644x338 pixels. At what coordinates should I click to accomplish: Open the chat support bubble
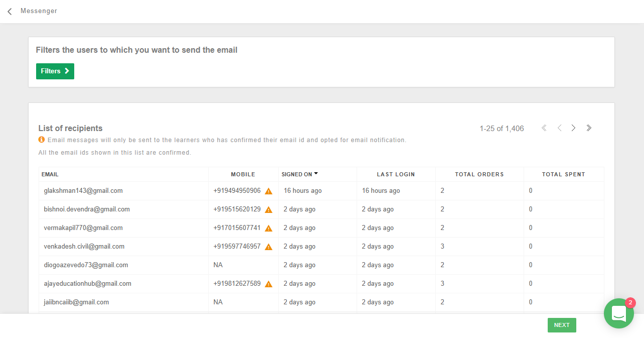(x=619, y=313)
